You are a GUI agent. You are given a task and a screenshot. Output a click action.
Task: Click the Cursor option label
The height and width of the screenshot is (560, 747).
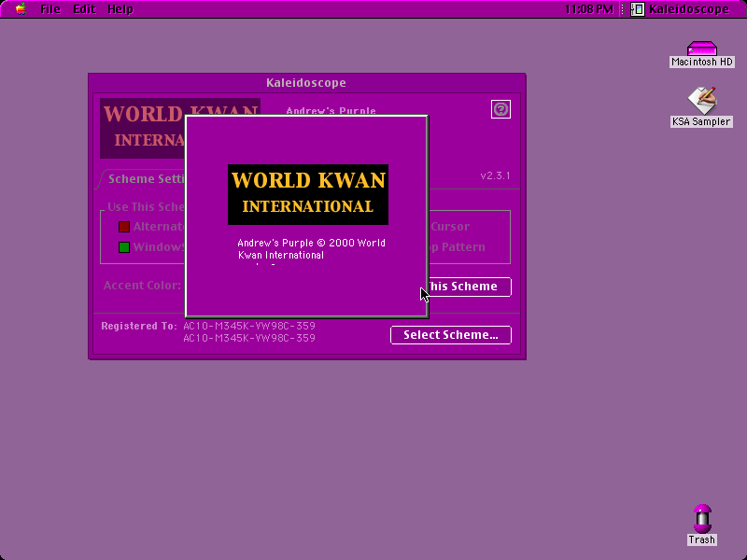click(450, 227)
